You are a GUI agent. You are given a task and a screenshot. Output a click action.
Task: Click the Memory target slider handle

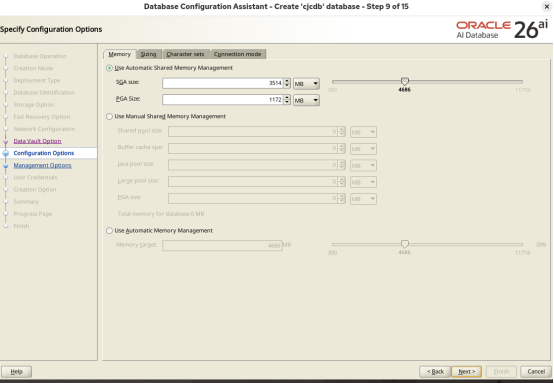[405, 244]
